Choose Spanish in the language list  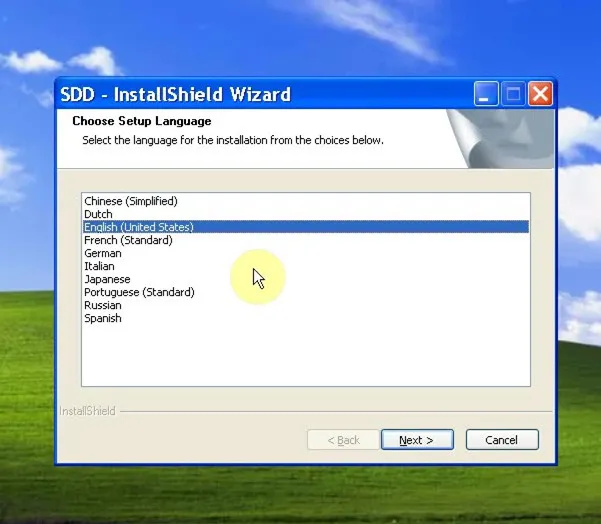point(102,318)
